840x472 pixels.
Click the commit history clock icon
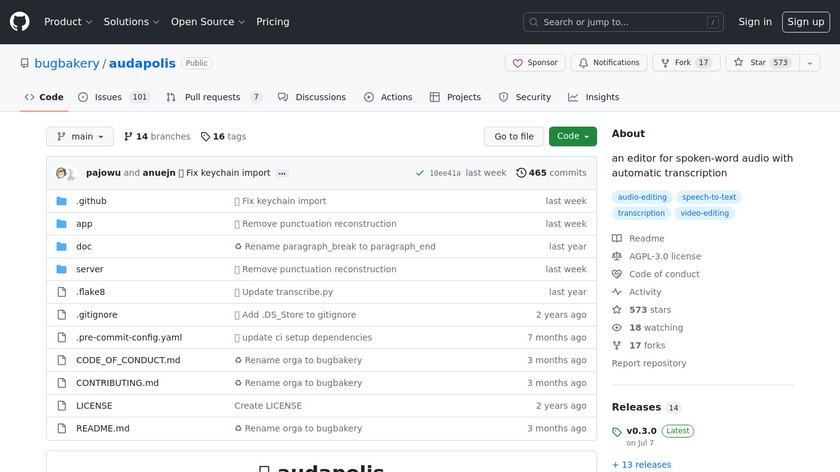(x=521, y=173)
